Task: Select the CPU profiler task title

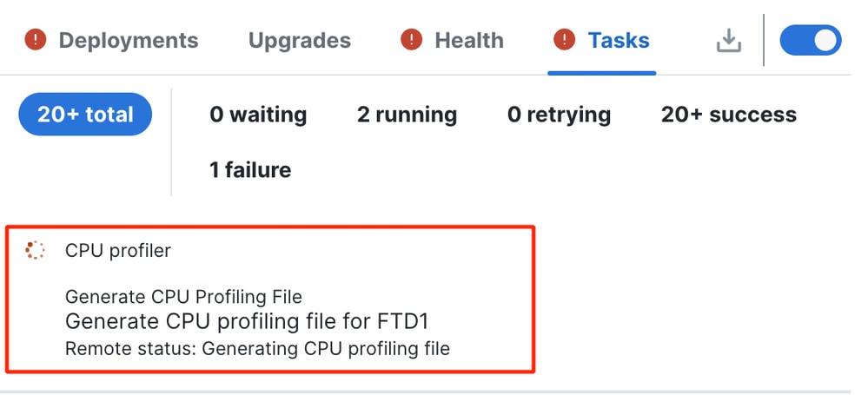Action: pos(118,251)
